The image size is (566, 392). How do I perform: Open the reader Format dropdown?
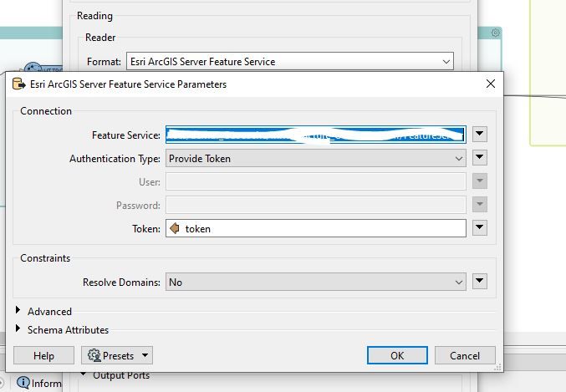point(289,61)
